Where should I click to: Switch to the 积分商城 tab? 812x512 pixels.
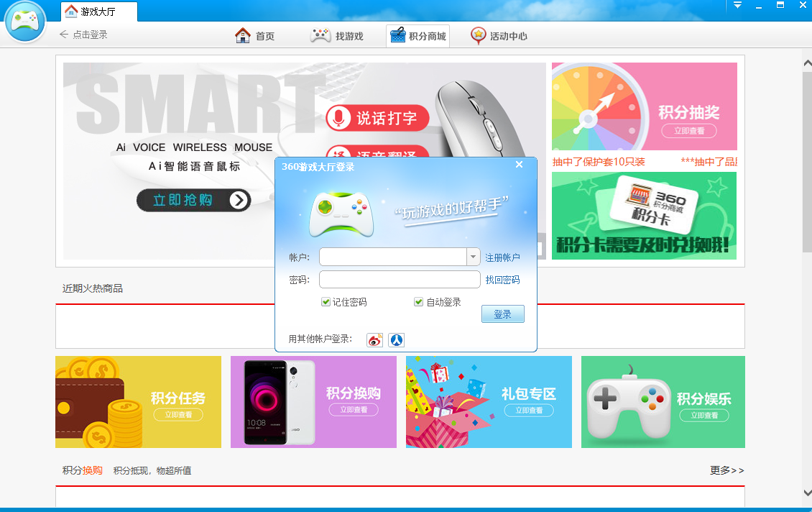click(418, 36)
